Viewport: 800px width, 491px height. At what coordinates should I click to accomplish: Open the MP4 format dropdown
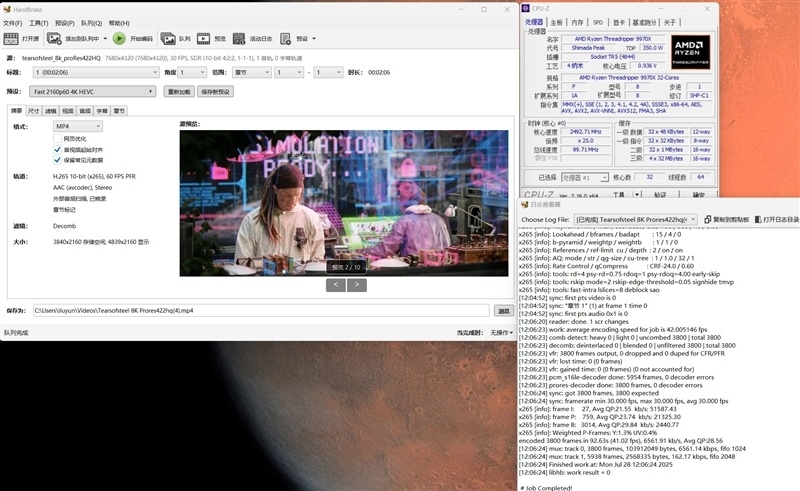pos(78,127)
